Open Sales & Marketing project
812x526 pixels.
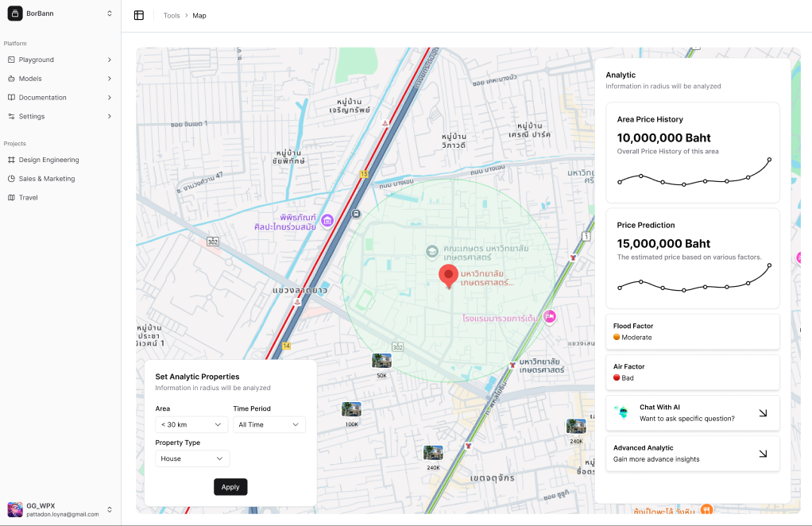[x=46, y=179]
